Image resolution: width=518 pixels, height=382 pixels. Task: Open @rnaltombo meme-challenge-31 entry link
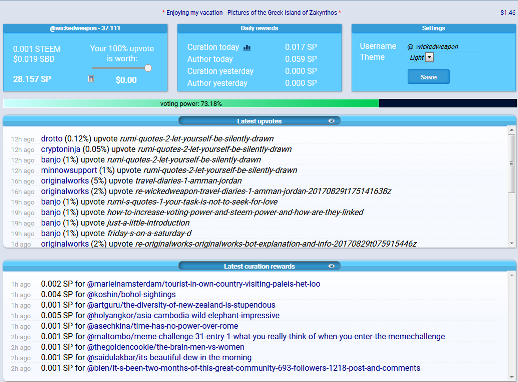click(266, 336)
